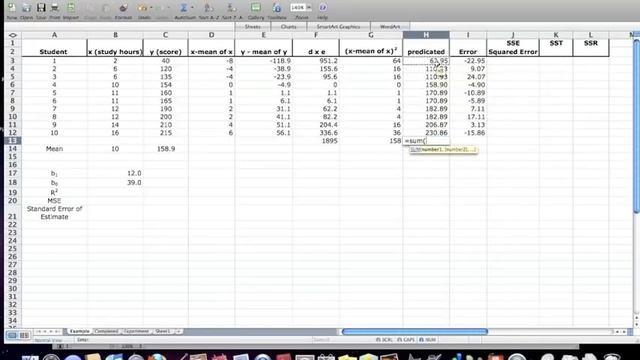Click the Select All corner button
The width and height of the screenshot is (640, 360).
click(x=13, y=35)
